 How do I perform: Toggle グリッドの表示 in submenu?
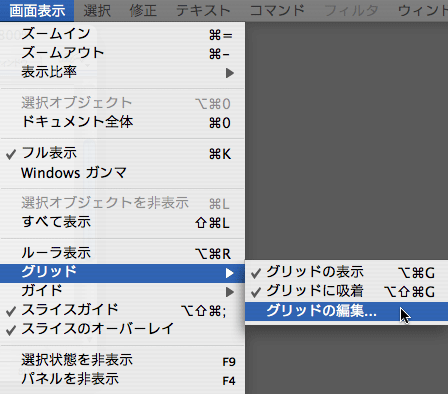point(347,273)
